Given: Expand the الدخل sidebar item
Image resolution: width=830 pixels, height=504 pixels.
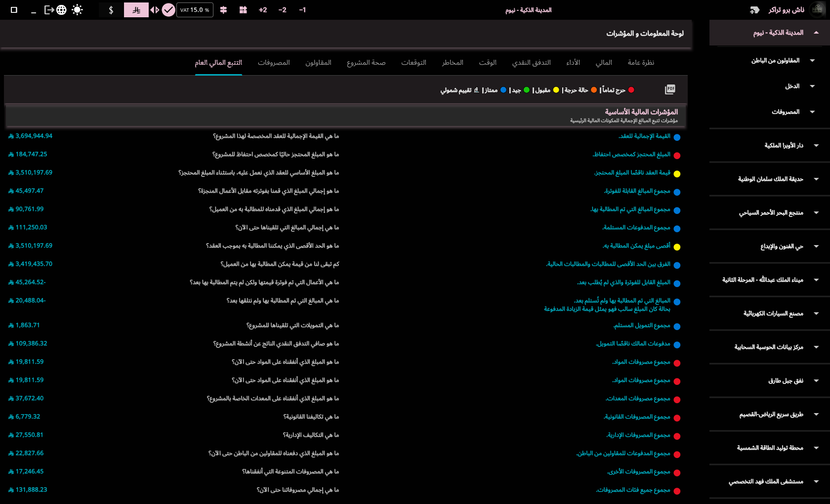Looking at the screenshot, I should [770, 86].
